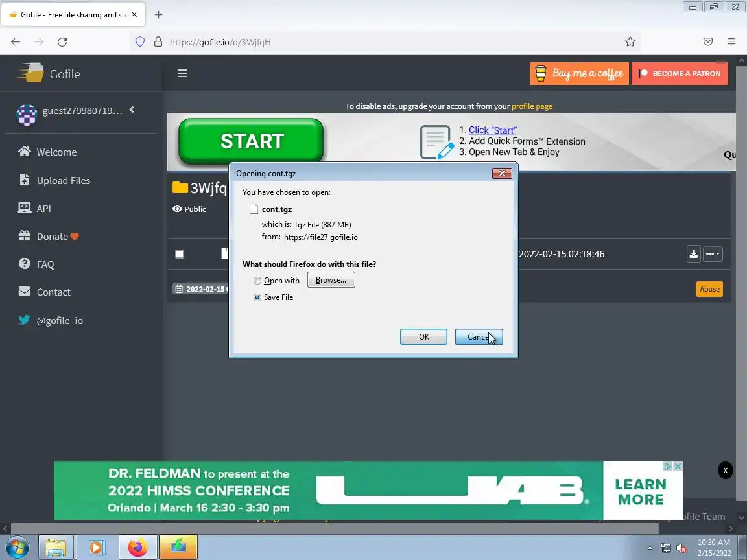Viewport: 747px width, 560px height.
Task: Click the Become a Patron button
Action: (680, 73)
